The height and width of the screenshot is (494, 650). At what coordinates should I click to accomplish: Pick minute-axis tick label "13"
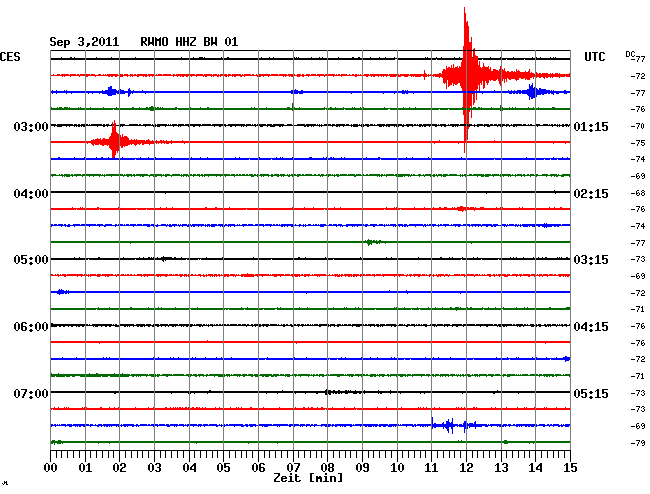pos(501,468)
